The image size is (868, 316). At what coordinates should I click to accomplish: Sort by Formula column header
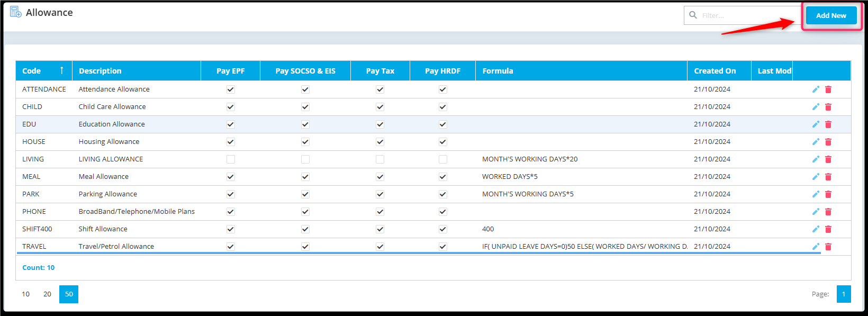click(581, 71)
